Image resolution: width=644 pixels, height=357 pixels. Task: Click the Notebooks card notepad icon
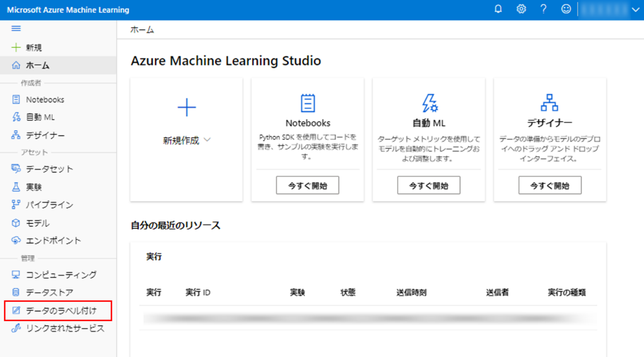pos(308,103)
